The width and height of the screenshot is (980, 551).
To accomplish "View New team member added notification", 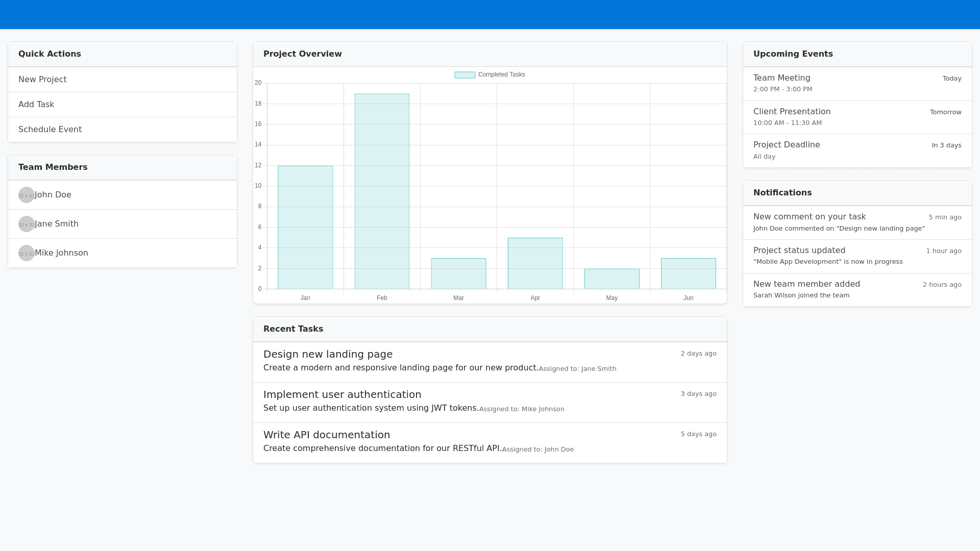I will coord(806,284).
